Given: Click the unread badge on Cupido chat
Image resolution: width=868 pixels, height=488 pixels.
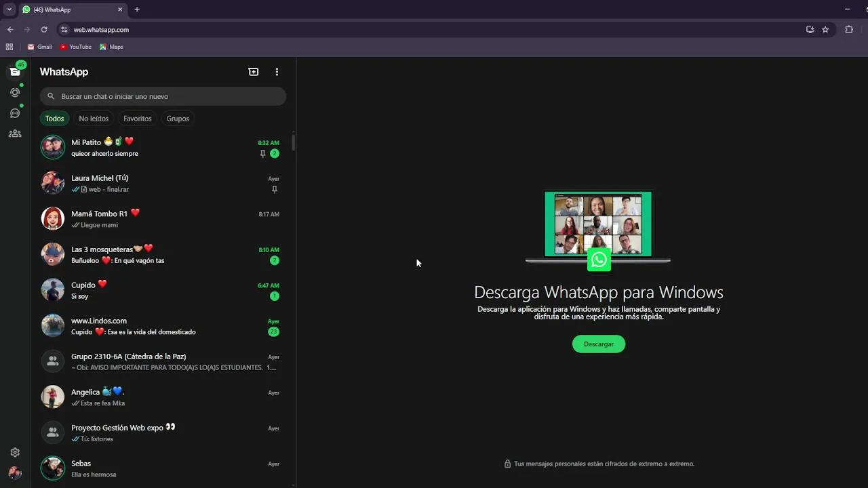Looking at the screenshot, I should [275, 296].
